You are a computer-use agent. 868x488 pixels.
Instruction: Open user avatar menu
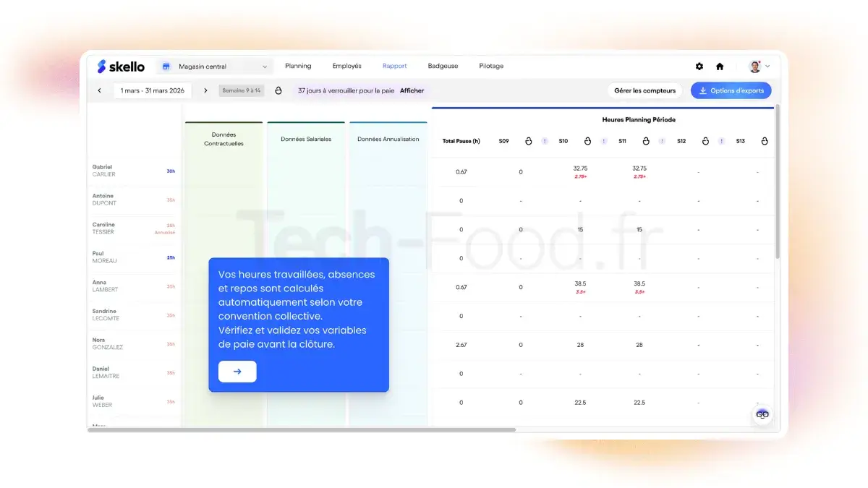[x=759, y=67]
